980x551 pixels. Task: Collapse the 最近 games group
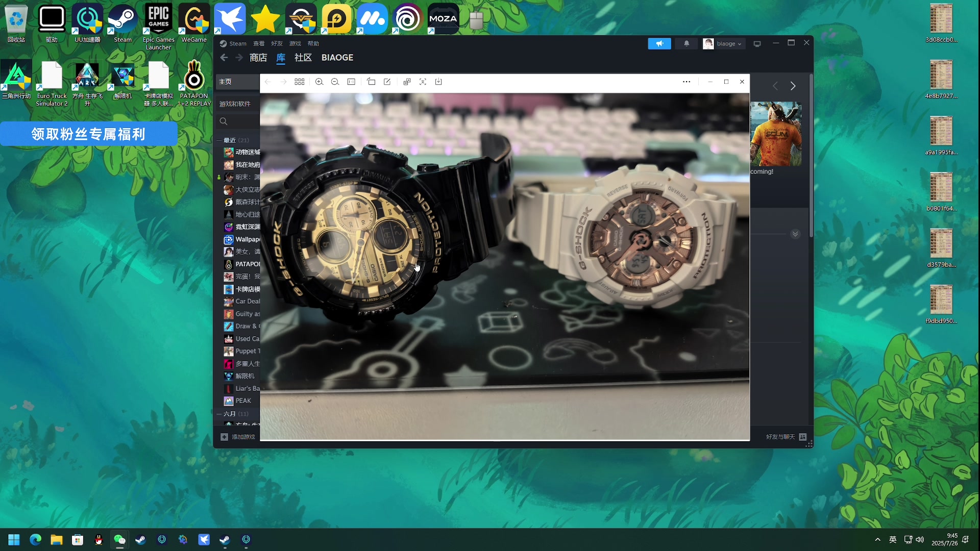pyautogui.click(x=219, y=140)
